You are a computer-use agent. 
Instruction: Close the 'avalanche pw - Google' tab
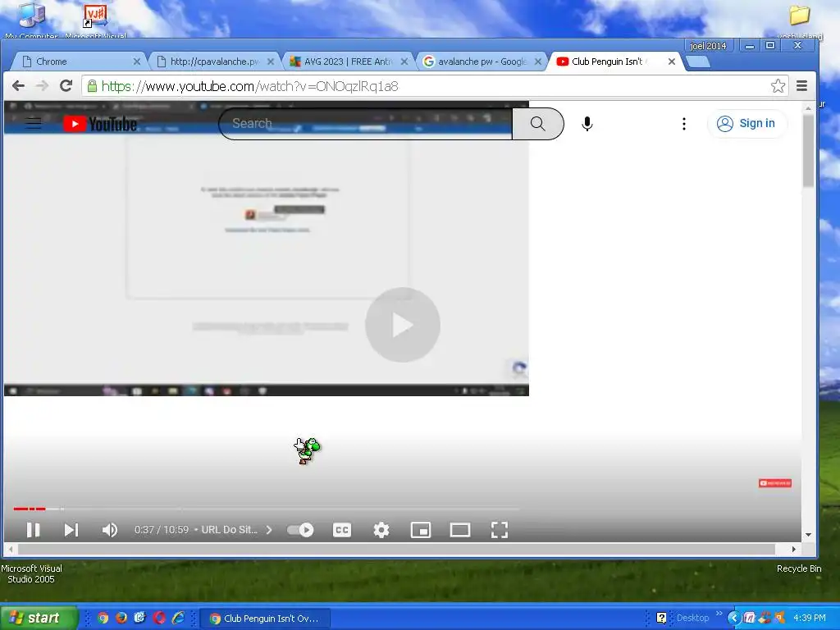(538, 62)
